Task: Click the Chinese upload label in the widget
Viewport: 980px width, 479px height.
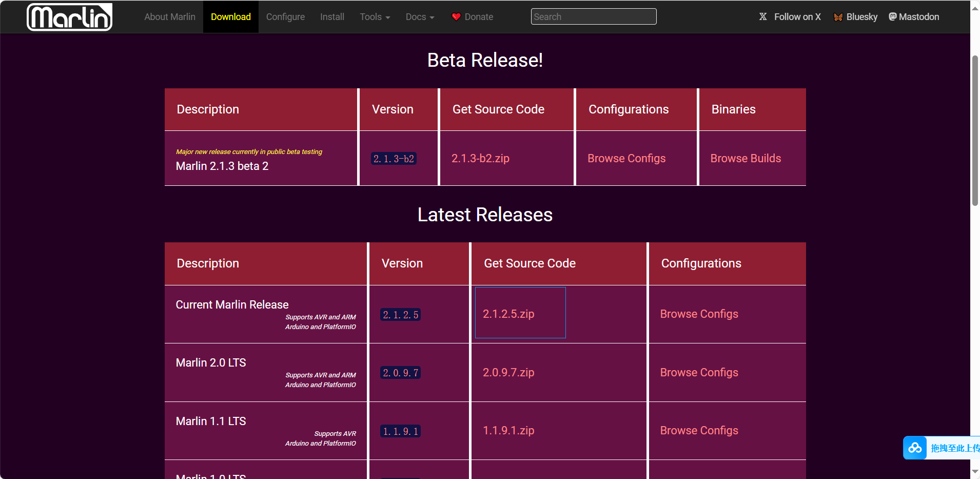Action: (x=955, y=448)
